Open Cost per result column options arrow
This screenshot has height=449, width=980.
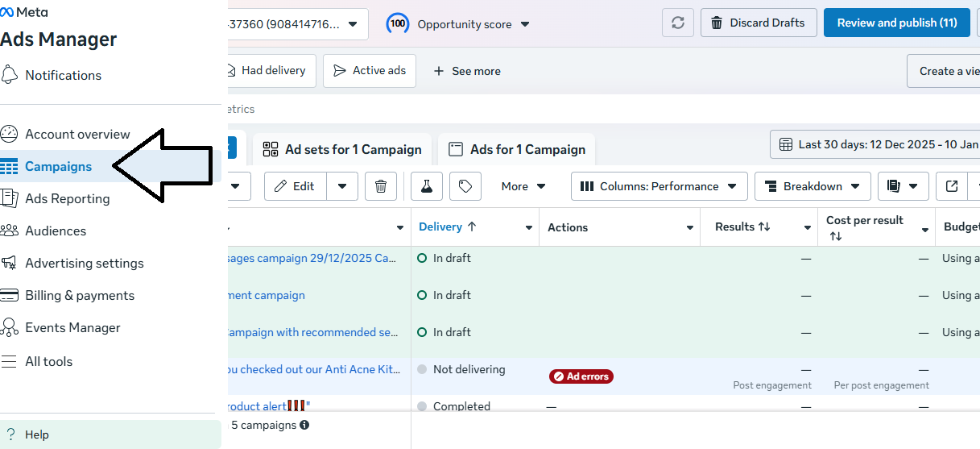coord(925,230)
